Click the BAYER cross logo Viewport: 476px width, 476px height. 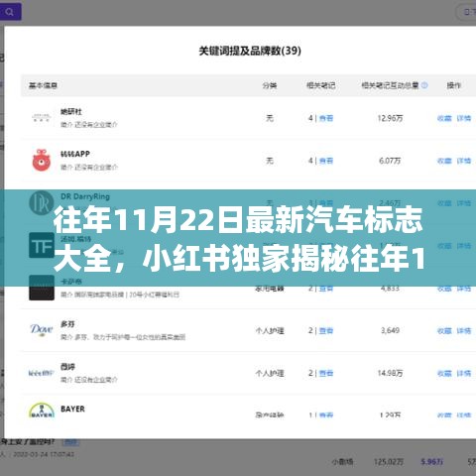(x=42, y=412)
